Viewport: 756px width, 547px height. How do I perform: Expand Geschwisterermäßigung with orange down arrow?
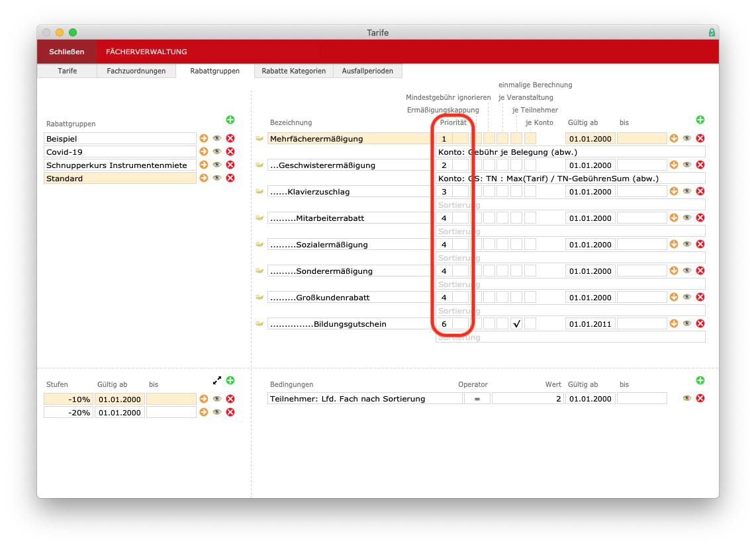674,165
